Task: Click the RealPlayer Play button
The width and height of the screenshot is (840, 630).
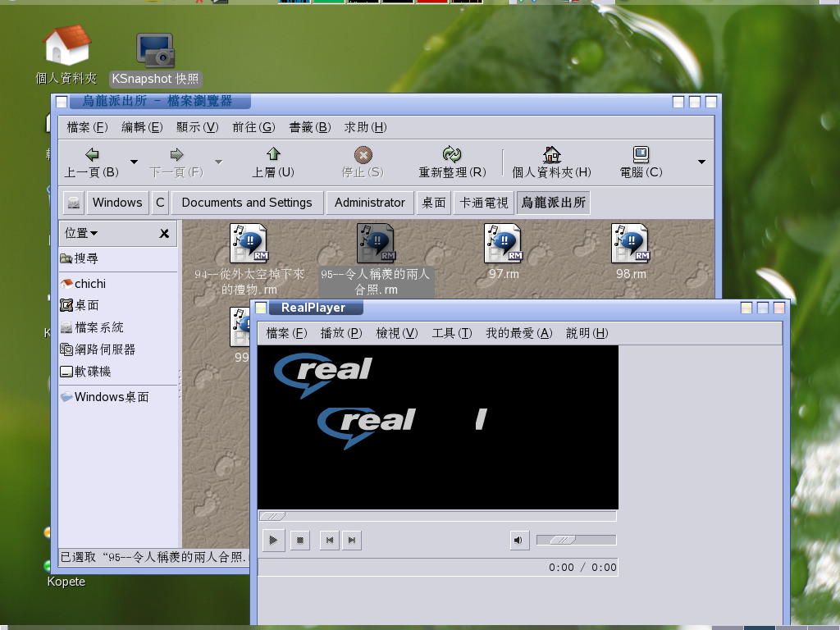Action: [273, 540]
